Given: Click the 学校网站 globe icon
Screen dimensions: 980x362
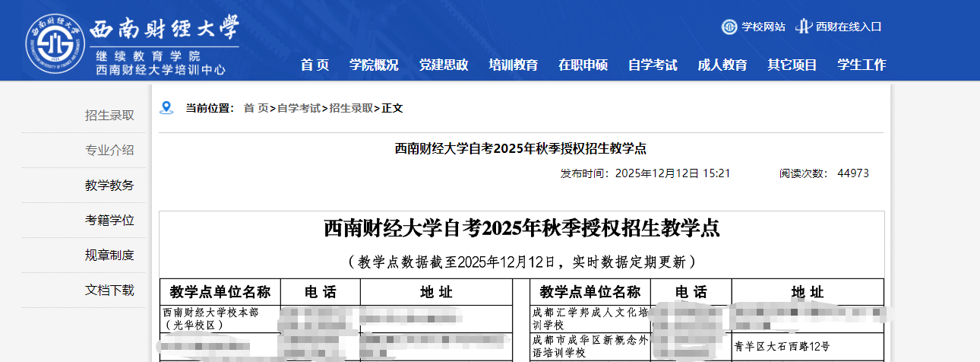Looking at the screenshot, I should [729, 27].
